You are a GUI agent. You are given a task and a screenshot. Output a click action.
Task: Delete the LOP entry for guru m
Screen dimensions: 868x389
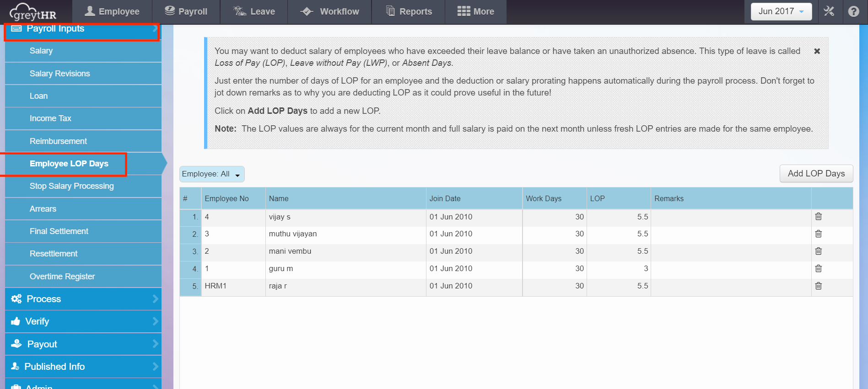pos(819,268)
